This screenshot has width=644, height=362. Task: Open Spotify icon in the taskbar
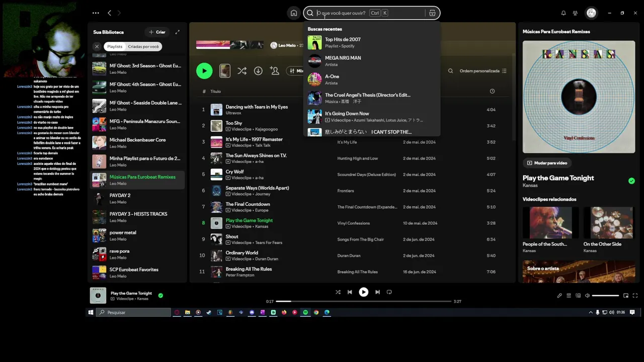pyautogui.click(x=305, y=312)
